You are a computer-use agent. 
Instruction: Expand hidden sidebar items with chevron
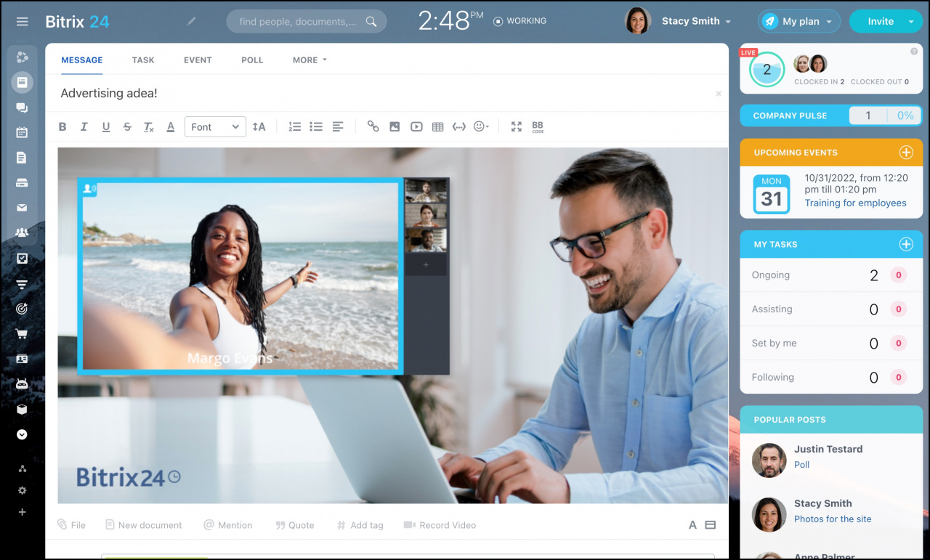[22, 434]
